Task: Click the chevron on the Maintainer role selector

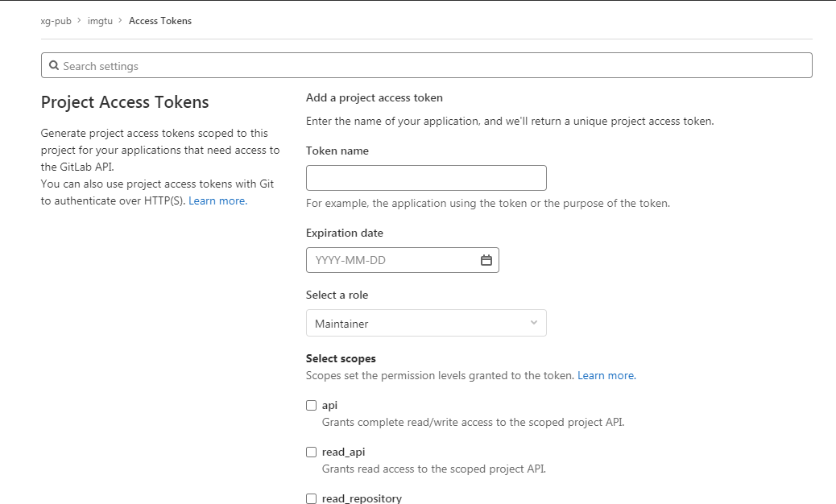Action: (x=533, y=322)
